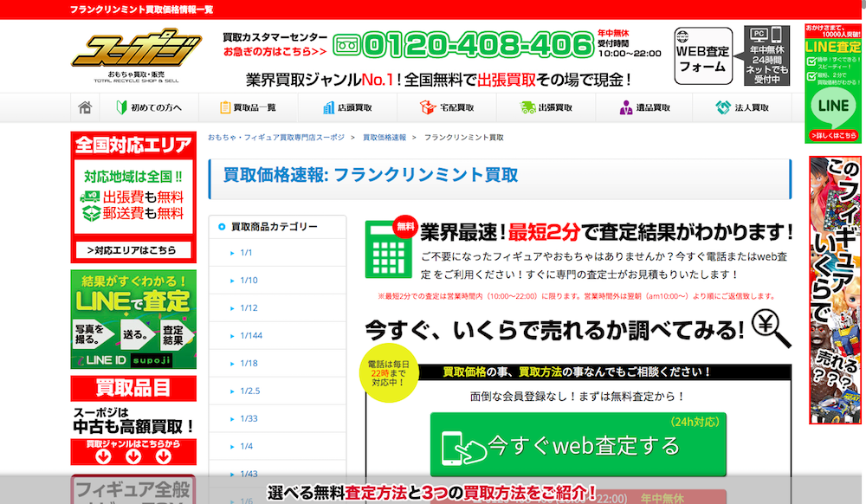Screen dimensions: 866x504
Task: Click 今すぐweb査定する green button
Action: tap(578, 444)
